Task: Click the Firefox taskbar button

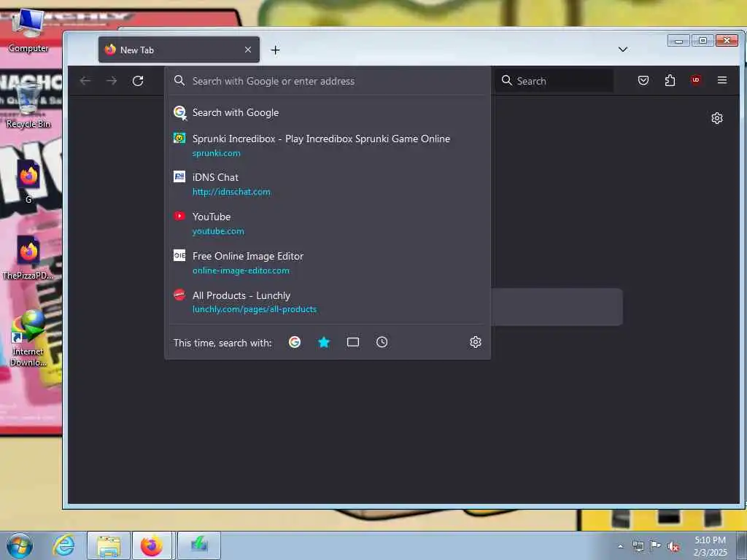Action: click(152, 545)
